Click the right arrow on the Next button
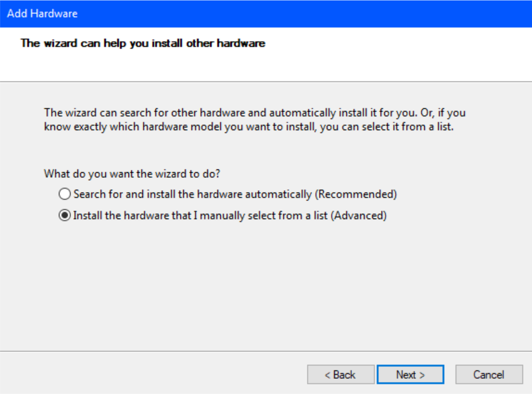 pyautogui.click(x=422, y=375)
